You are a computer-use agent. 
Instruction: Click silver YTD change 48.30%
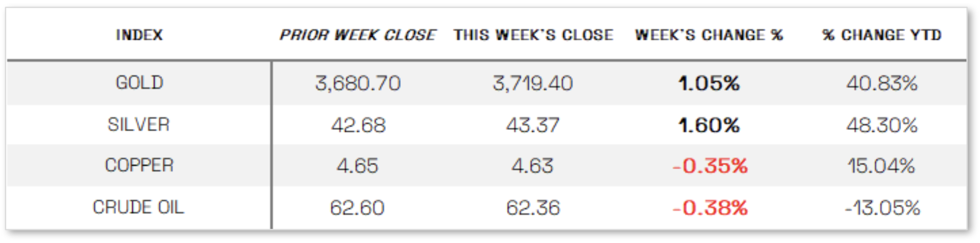882,125
